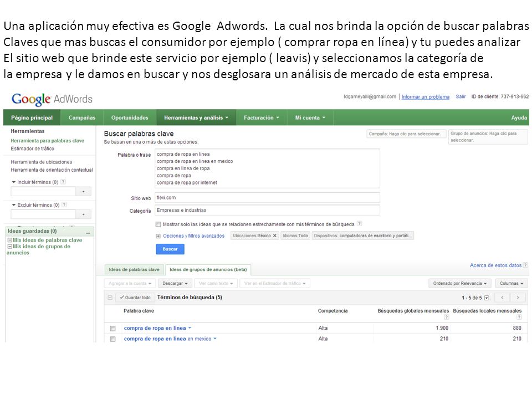Image resolution: width=532 pixels, height=399 pixels.
Task: Open the Descargar dropdown
Action: [x=175, y=283]
